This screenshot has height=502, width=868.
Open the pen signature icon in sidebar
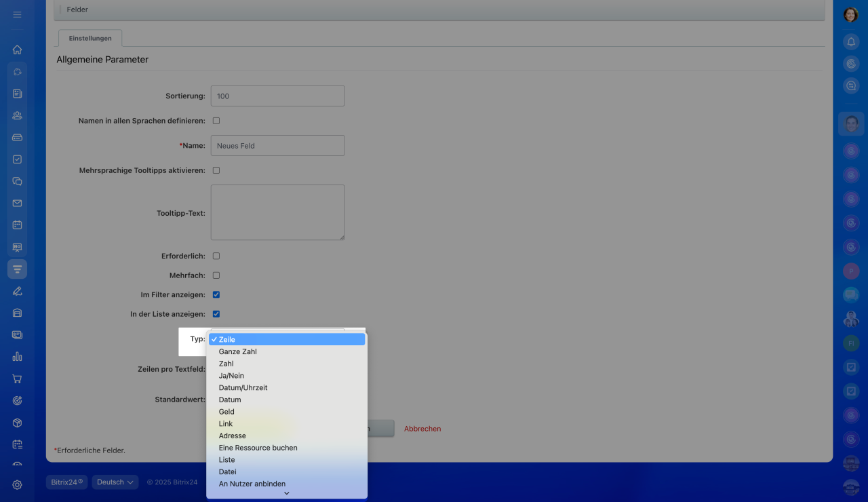18,291
